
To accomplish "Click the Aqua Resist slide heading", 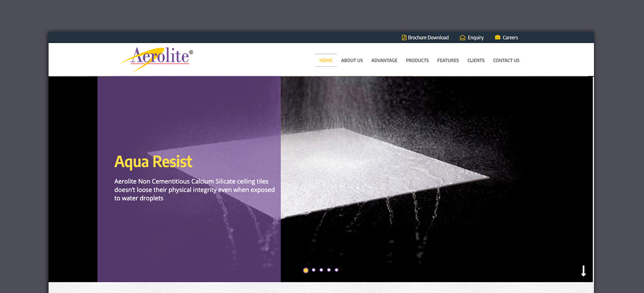I will point(153,162).
